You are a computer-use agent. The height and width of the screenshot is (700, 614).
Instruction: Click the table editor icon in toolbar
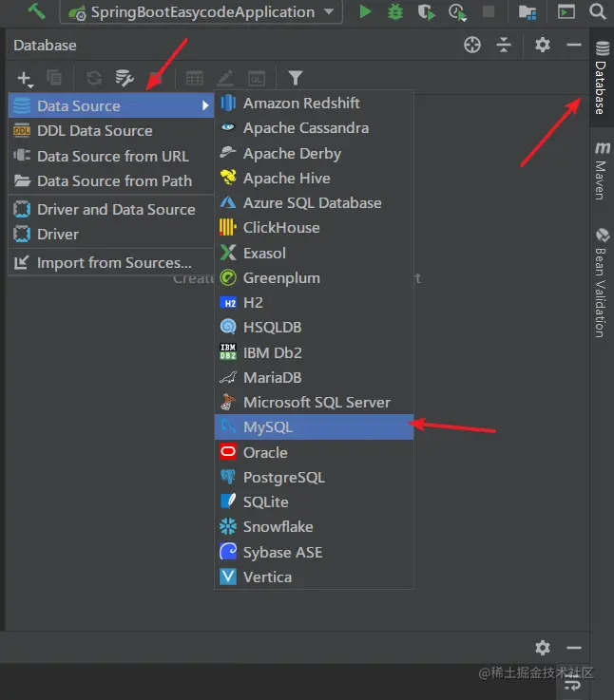[195, 78]
